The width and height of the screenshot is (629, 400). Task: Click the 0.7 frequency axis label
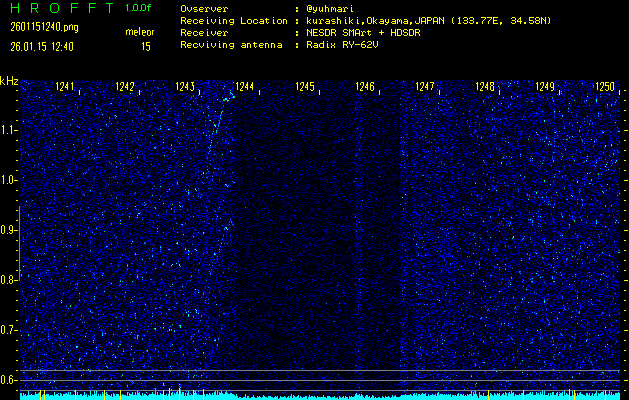tap(9, 329)
